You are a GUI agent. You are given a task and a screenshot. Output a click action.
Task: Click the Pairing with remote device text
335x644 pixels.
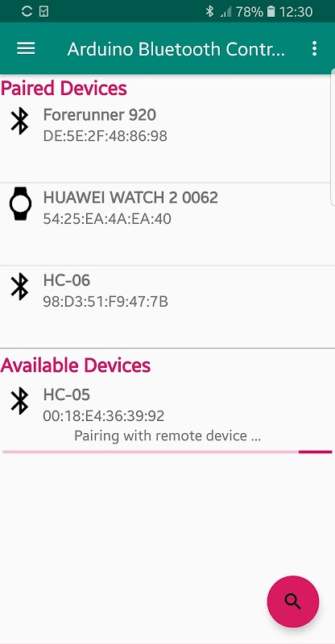[167, 436]
